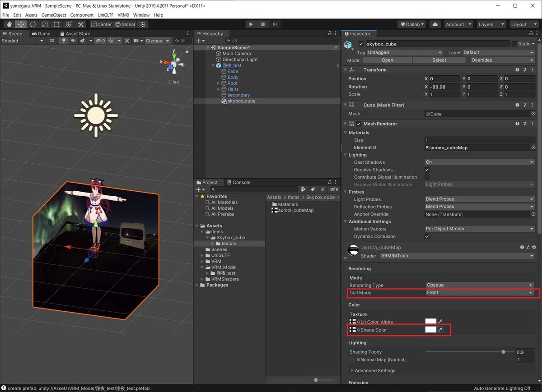Screen dimensions: 542x392
Task: Open the Custom Editor Tools icon
Action: click(81, 24)
